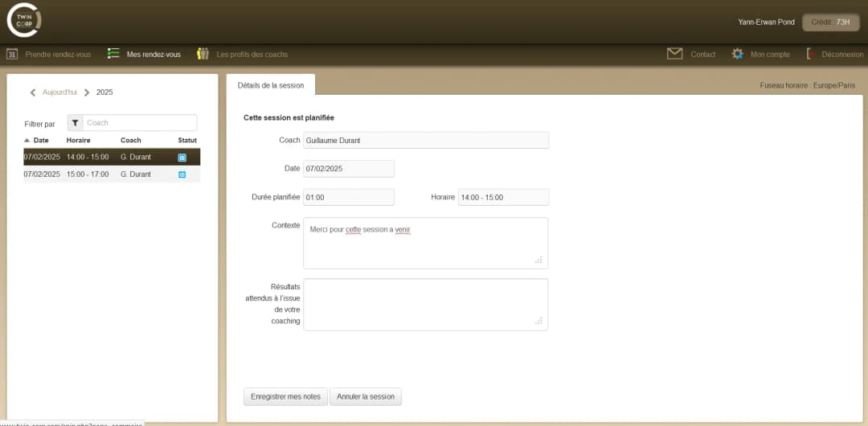The image size is (868, 426).
Task: Click Enregistrer mes notes button
Action: coord(285,396)
